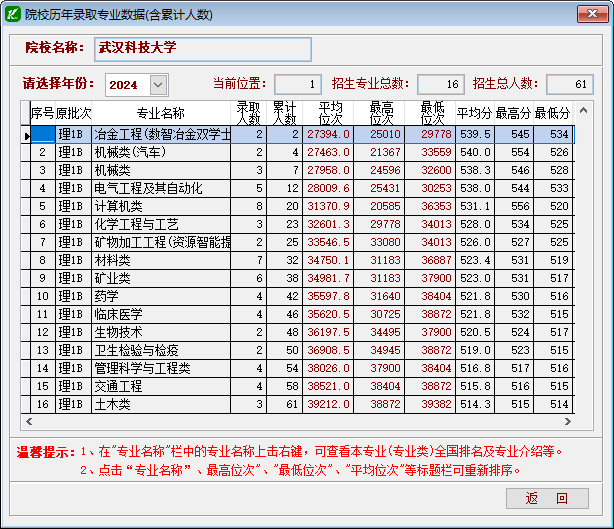Click lowest rank value 36887

pos(430,260)
